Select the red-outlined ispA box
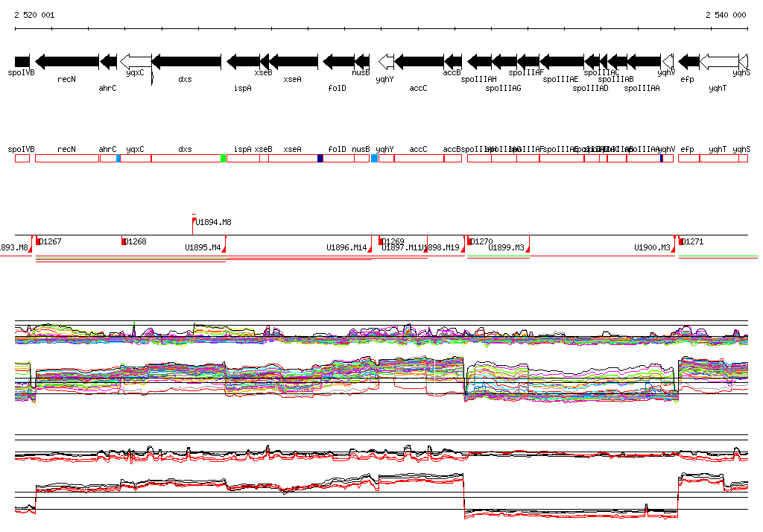 (x=244, y=158)
